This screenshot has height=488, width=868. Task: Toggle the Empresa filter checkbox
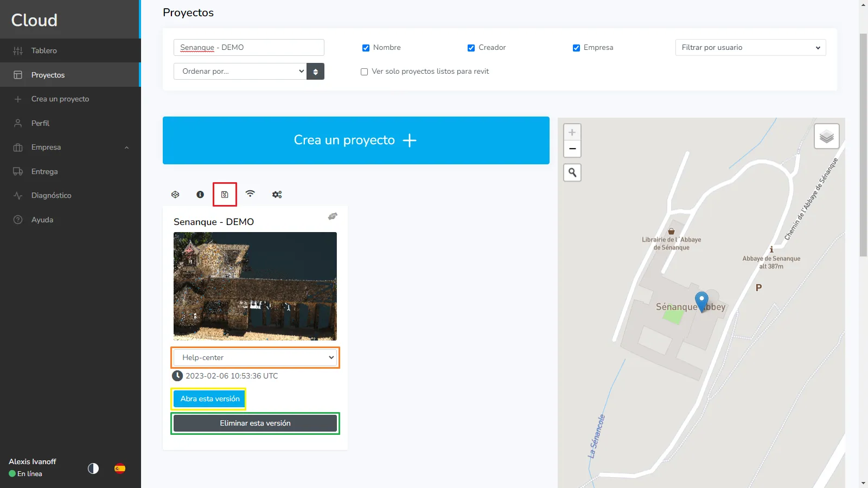(576, 48)
